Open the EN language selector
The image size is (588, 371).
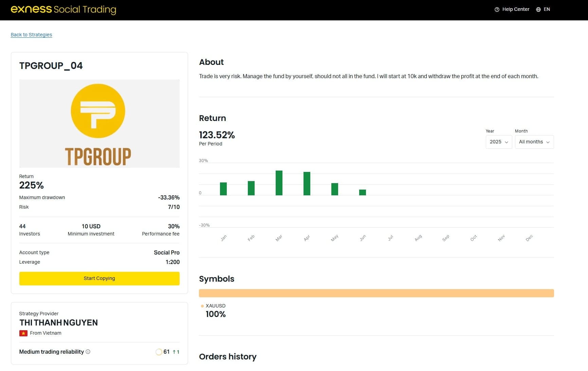coord(543,10)
